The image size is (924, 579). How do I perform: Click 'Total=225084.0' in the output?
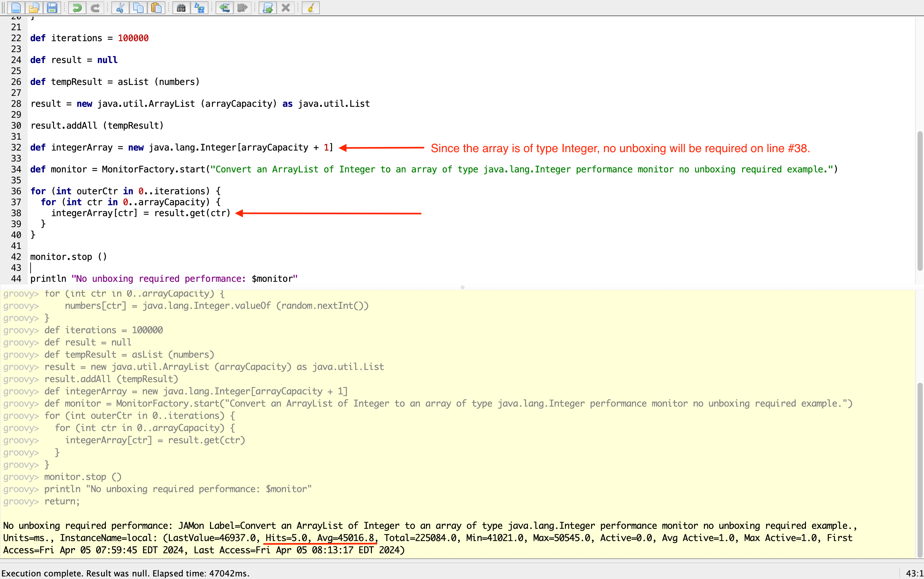coord(420,538)
